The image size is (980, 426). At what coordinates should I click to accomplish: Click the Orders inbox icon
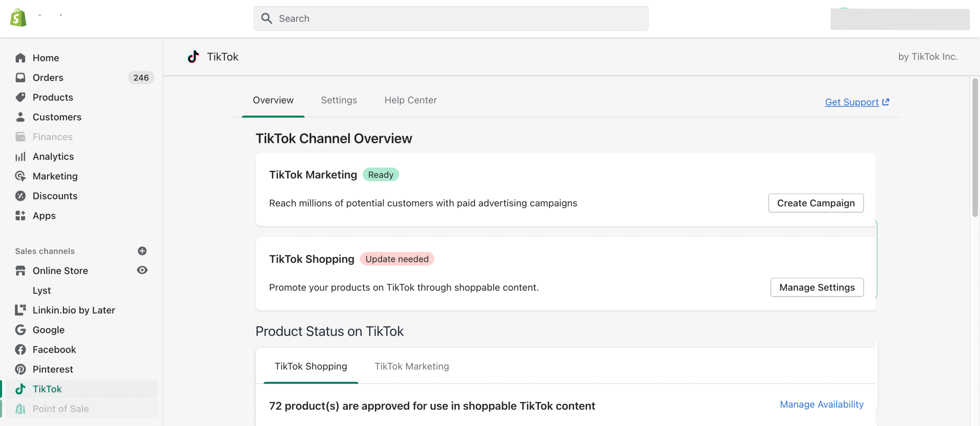pos(20,78)
